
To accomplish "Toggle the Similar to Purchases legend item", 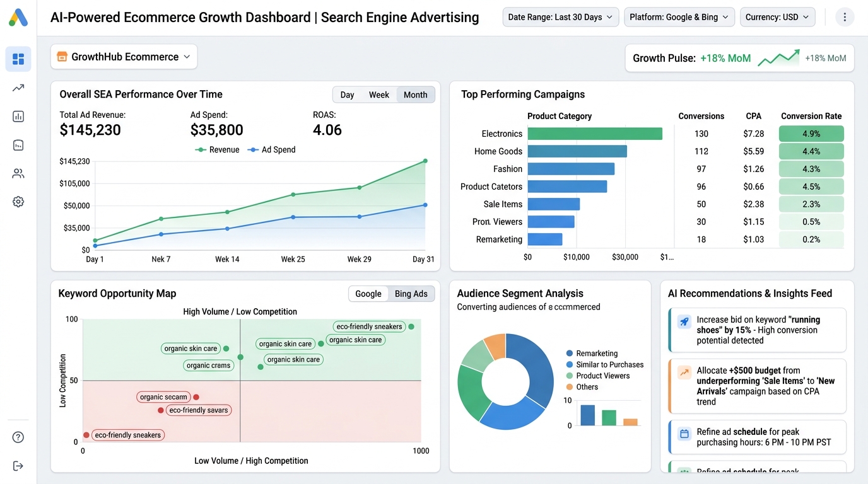I will click(605, 365).
